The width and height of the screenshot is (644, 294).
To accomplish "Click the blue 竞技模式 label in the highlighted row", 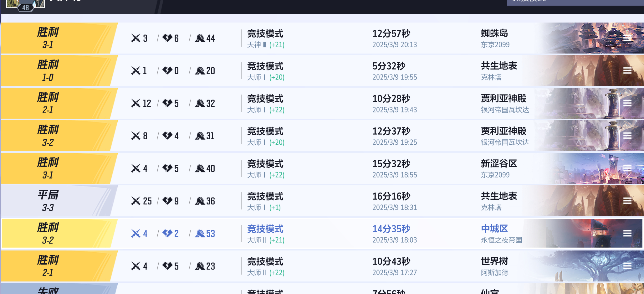I will pyautogui.click(x=265, y=229).
